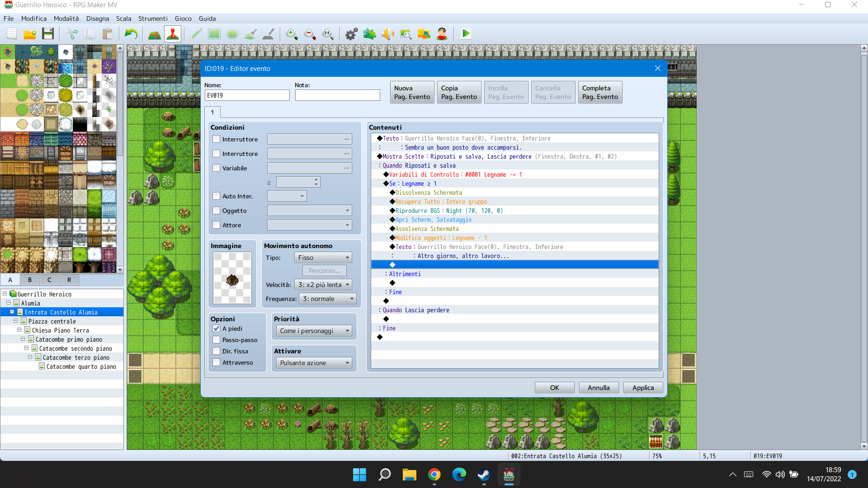Open the Strumenti menu

[x=152, y=19]
